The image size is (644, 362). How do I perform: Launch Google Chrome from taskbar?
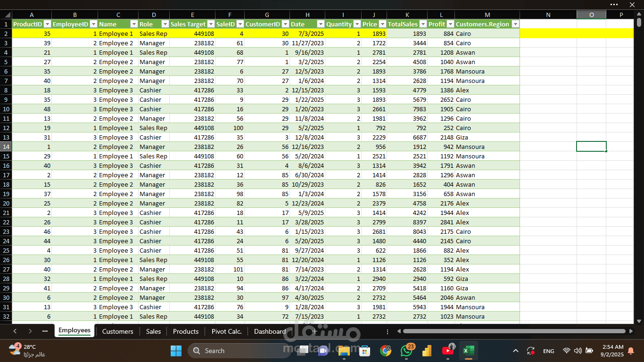click(x=386, y=351)
